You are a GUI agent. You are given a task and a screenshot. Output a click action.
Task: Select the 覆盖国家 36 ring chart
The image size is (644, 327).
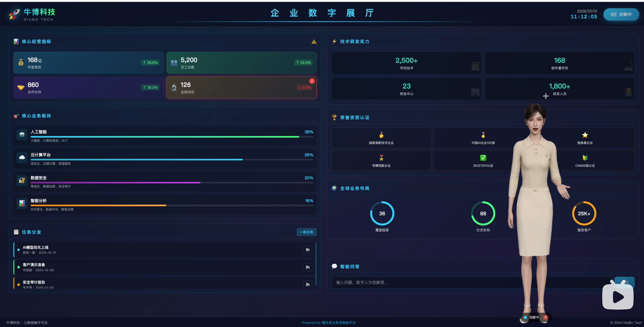point(382,214)
